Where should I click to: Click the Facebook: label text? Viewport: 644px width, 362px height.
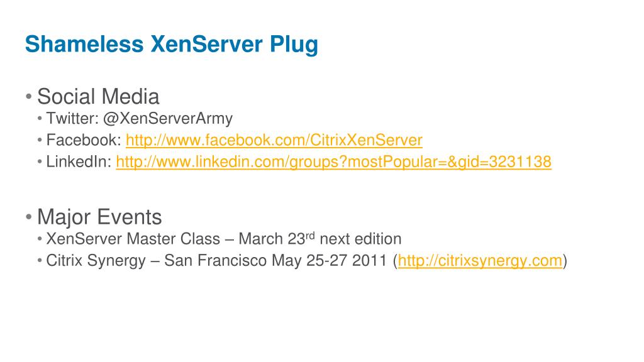[x=84, y=140]
